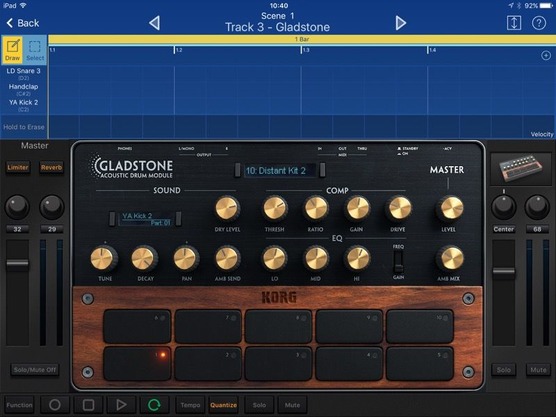Adjust the DECAY knob
This screenshot has width=556, height=417.
[144, 258]
